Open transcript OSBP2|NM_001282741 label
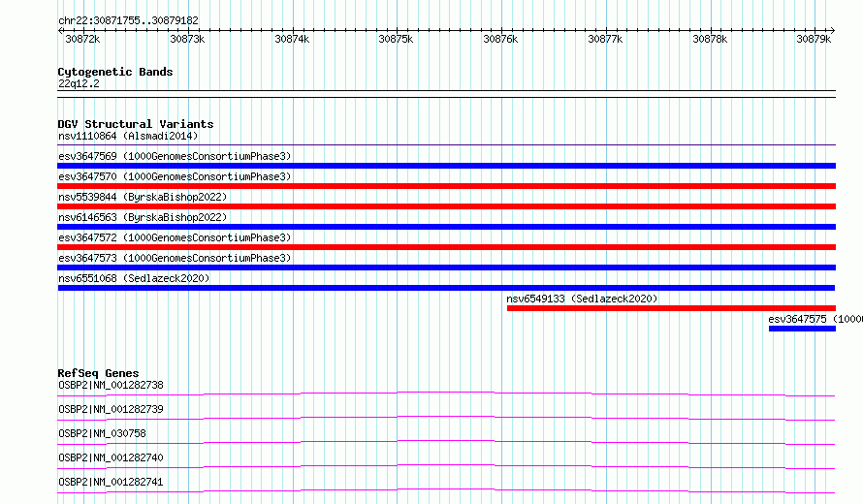 pyautogui.click(x=111, y=482)
